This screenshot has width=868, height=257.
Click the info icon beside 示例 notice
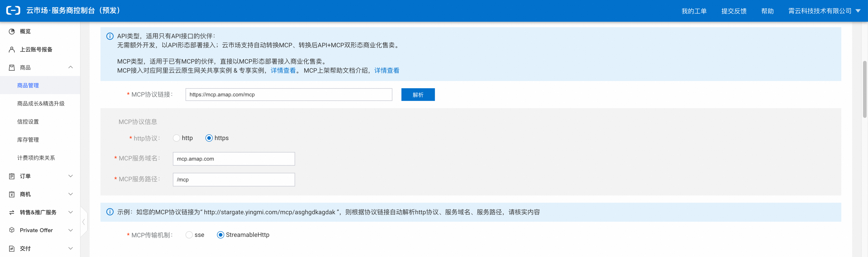point(110,212)
